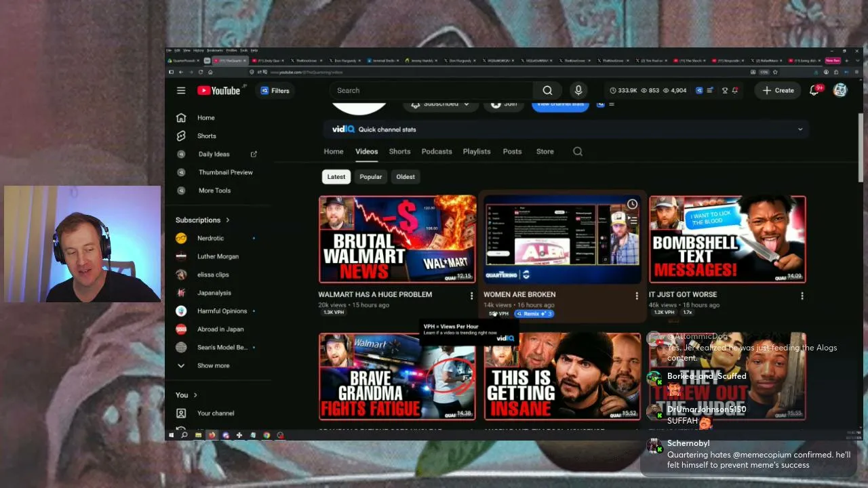Search within the channel using magnifier
The image size is (868, 488).
tap(578, 152)
